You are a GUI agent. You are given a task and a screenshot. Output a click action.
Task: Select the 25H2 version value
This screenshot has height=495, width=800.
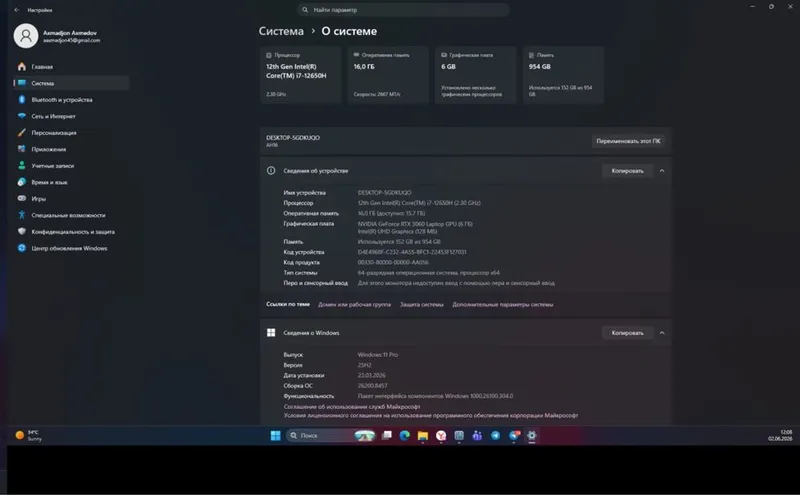pos(364,365)
